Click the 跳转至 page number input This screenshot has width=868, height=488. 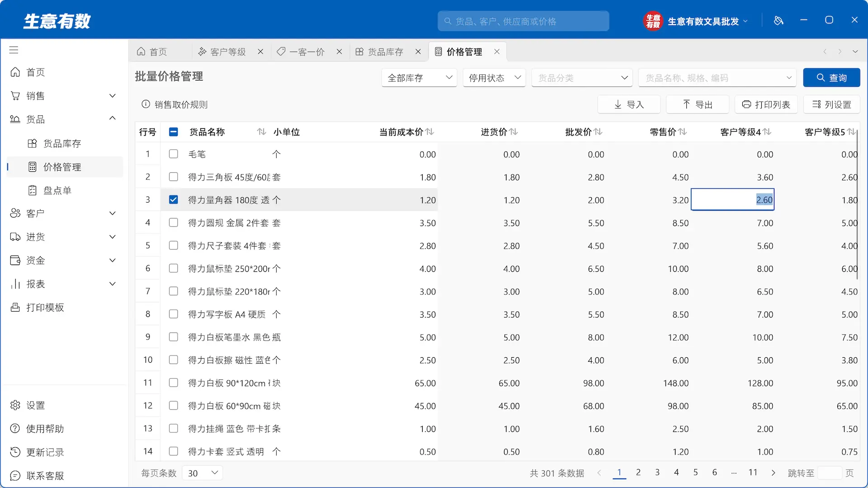point(830,473)
